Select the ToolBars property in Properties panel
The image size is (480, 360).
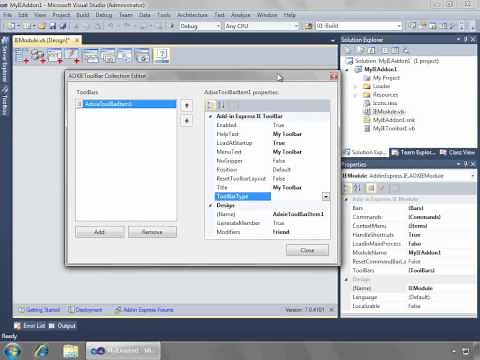[409, 270]
